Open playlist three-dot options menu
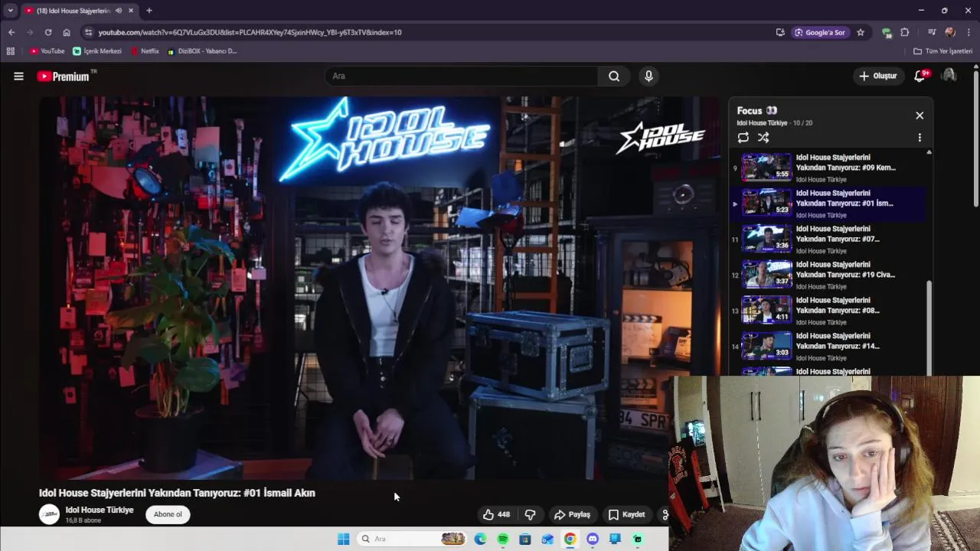Viewport: 980px width, 551px height. click(920, 138)
